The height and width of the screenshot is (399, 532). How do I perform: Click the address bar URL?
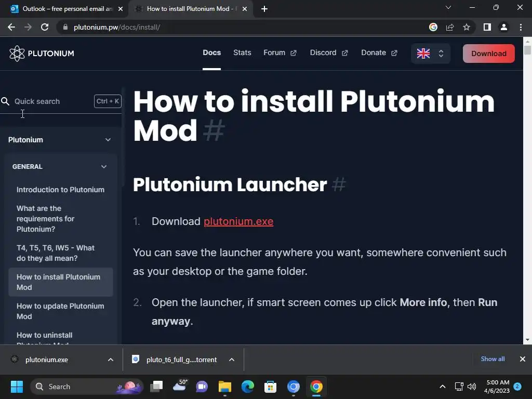[117, 27]
